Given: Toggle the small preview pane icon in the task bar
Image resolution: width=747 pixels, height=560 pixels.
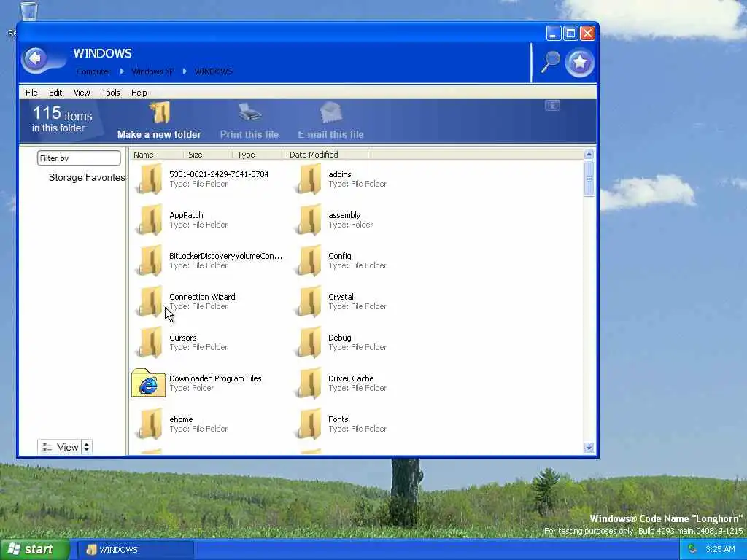Looking at the screenshot, I should click(x=553, y=106).
